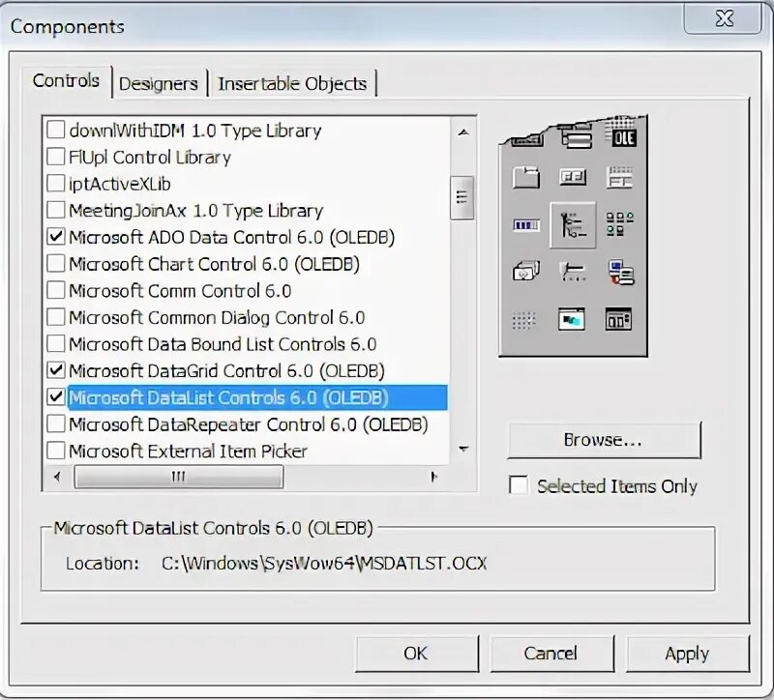This screenshot has height=700, width=774.
Task: Click the horizontal scroll left arrow
Action: coord(57,477)
